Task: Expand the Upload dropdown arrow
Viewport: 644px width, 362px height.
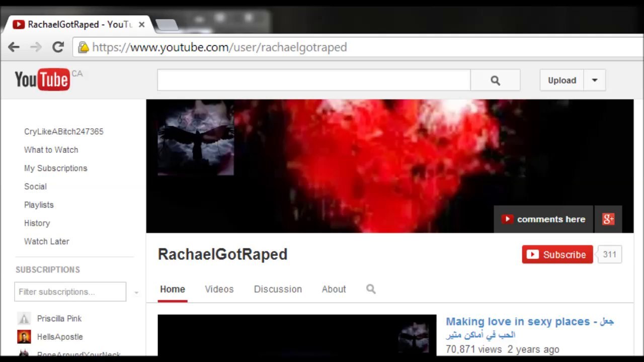Action: click(x=594, y=80)
